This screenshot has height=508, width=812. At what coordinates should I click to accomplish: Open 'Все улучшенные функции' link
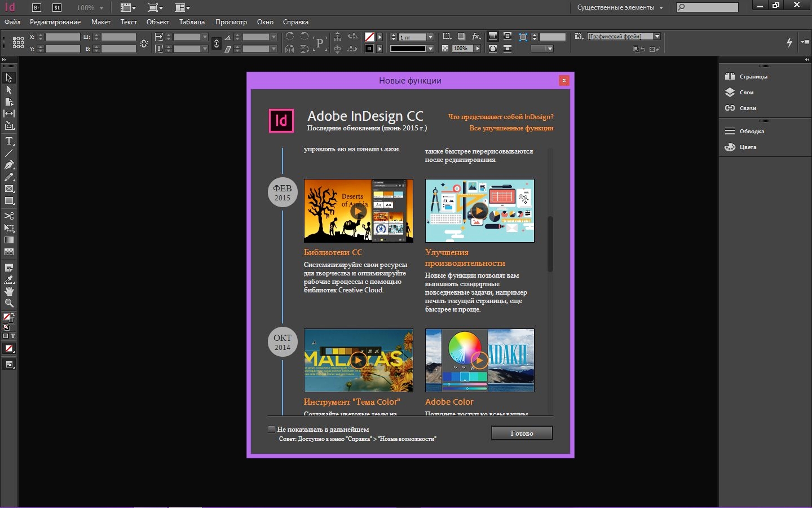click(x=511, y=128)
